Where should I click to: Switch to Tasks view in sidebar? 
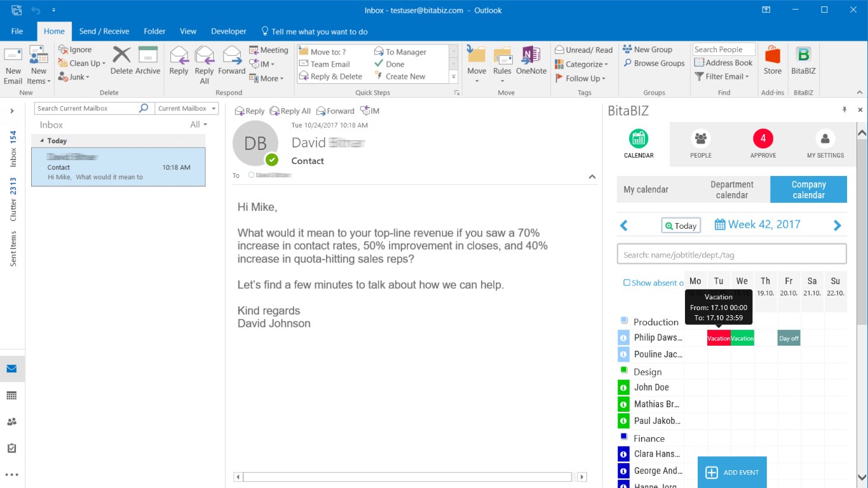(11, 448)
